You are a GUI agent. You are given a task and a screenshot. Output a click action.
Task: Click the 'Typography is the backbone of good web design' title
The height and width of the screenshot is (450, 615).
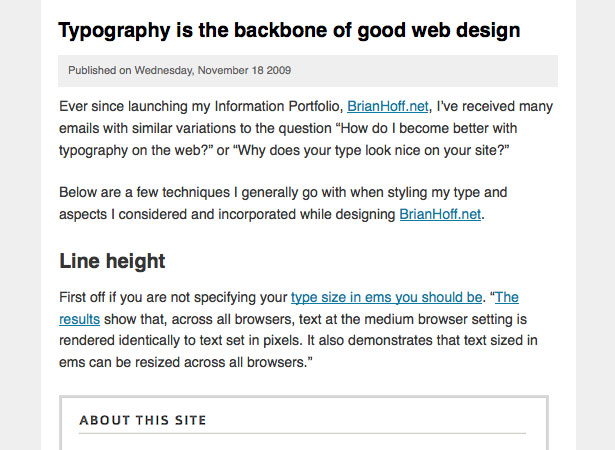point(289,31)
